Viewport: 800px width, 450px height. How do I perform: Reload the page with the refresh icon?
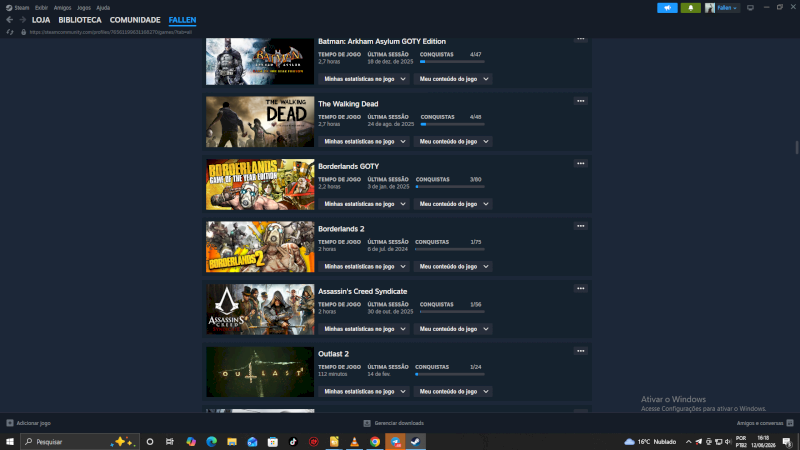pos(10,32)
